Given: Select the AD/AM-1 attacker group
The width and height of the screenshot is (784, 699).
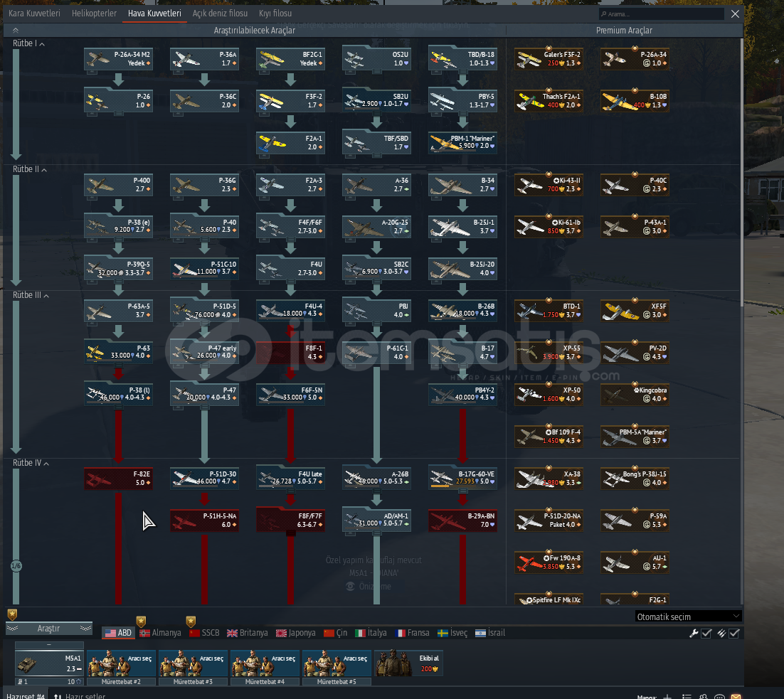Looking at the screenshot, I should point(376,521).
